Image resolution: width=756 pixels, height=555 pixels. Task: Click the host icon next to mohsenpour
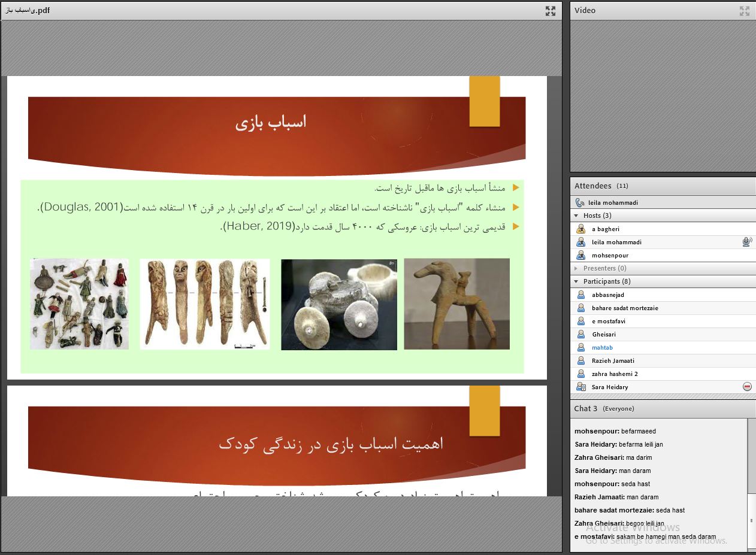point(580,256)
